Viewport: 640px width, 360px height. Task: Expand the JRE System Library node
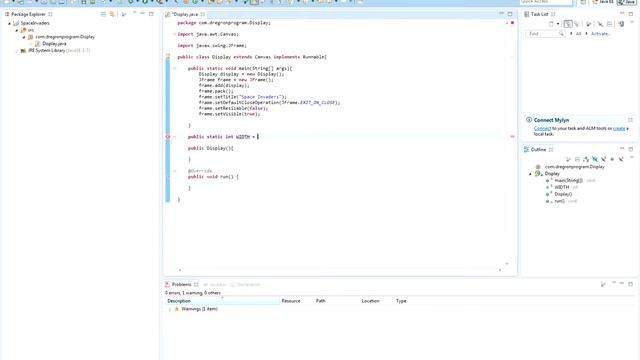(17, 51)
